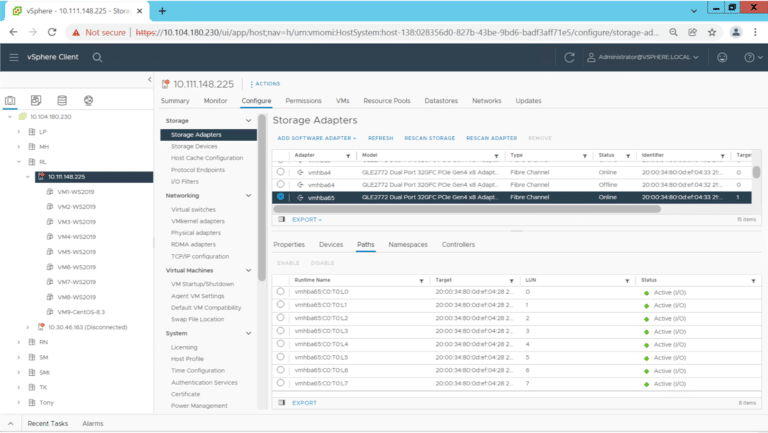Switch to VMs and Templates inventory view icon
The image size is (768, 433).
coord(36,100)
